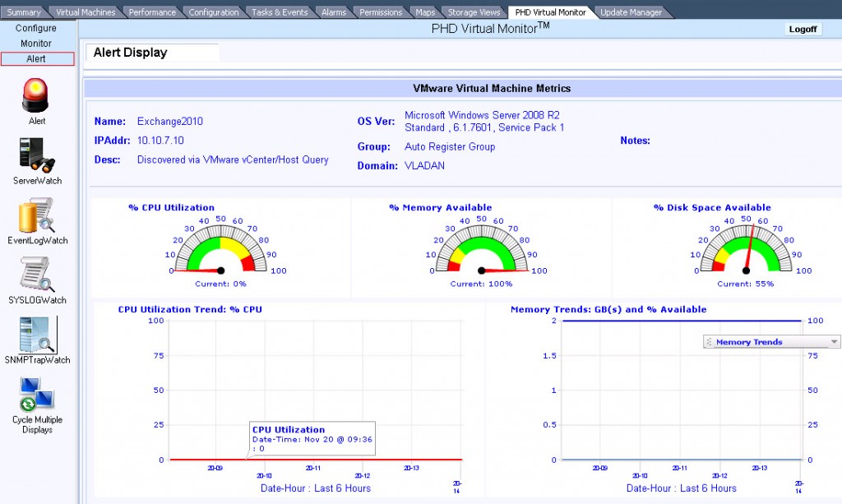This screenshot has height=504, width=842.
Task: Click the % Memory Available gauge
Action: (x=481, y=247)
